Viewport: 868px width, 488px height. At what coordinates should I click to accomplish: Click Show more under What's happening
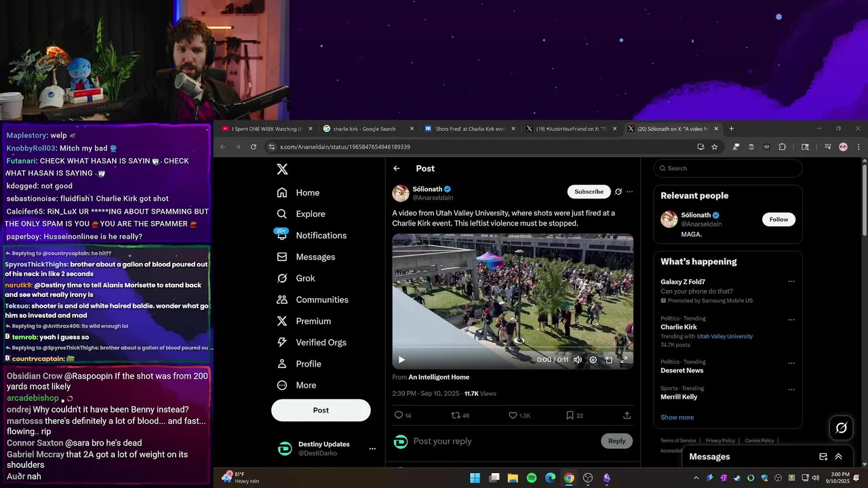pos(677,418)
